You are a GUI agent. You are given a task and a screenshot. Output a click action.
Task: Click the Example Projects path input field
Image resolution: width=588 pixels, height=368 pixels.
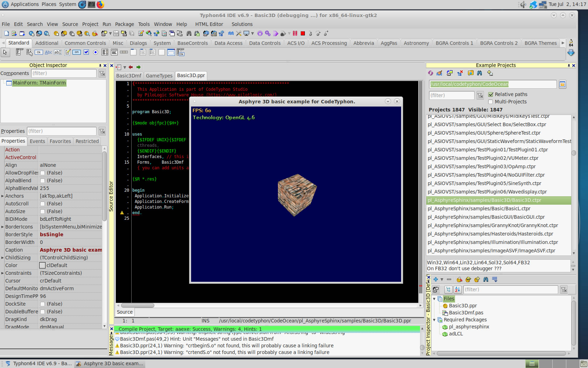(493, 84)
